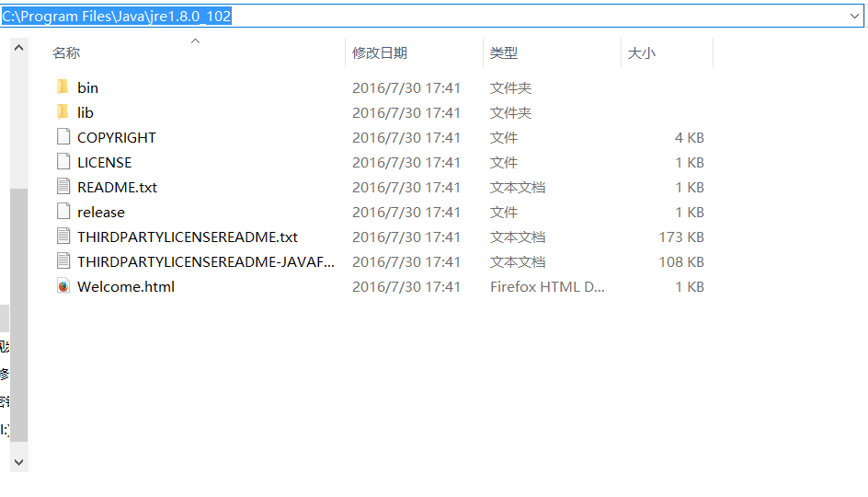The image size is (868, 497).
Task: Click the 文本文档 type of README.txt
Action: (518, 187)
